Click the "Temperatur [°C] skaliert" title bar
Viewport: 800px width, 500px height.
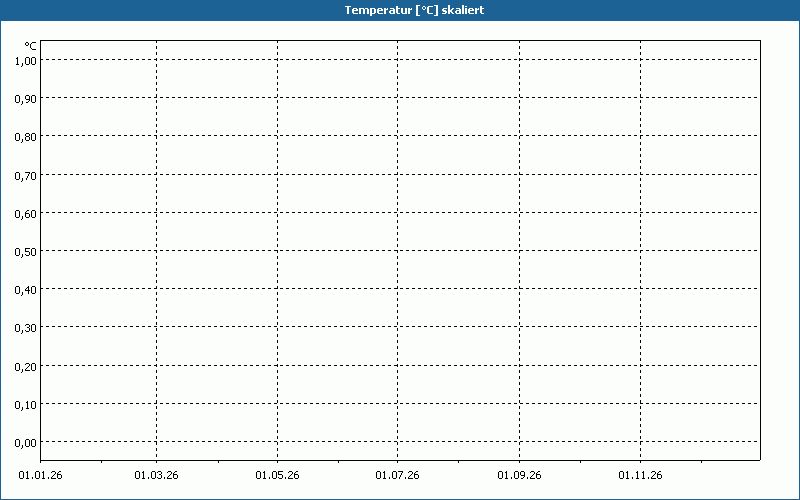click(400, 10)
